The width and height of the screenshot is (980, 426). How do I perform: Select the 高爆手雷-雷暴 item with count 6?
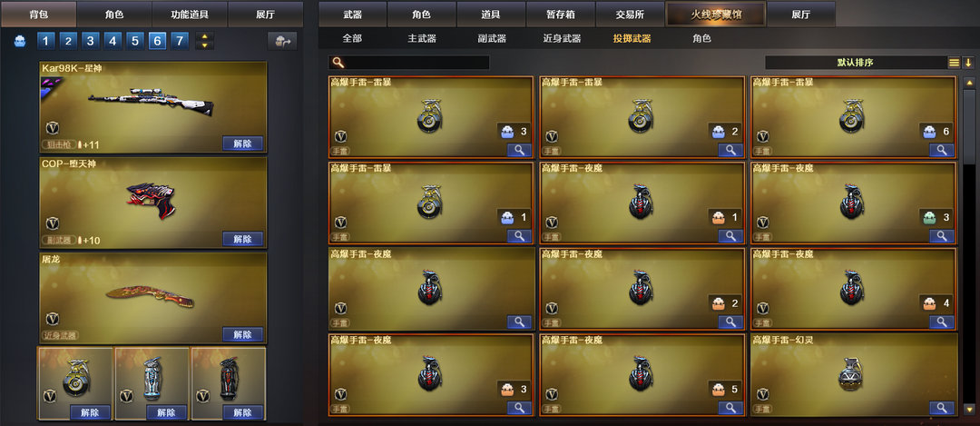tap(853, 117)
